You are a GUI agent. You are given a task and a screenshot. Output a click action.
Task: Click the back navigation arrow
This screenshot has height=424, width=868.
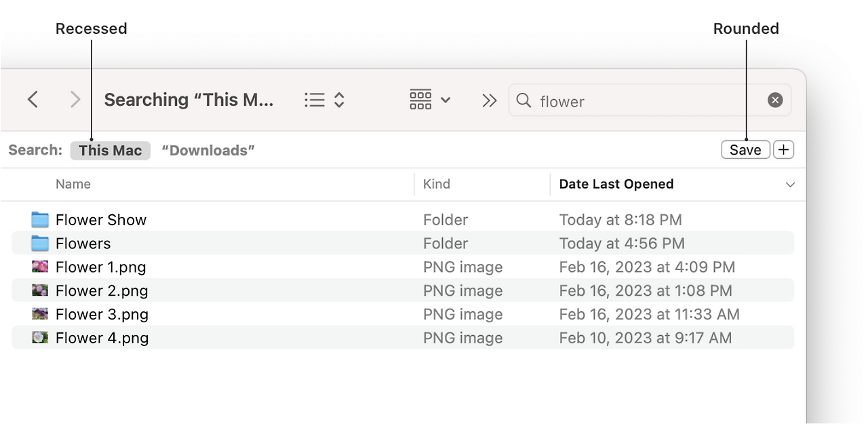[x=33, y=100]
